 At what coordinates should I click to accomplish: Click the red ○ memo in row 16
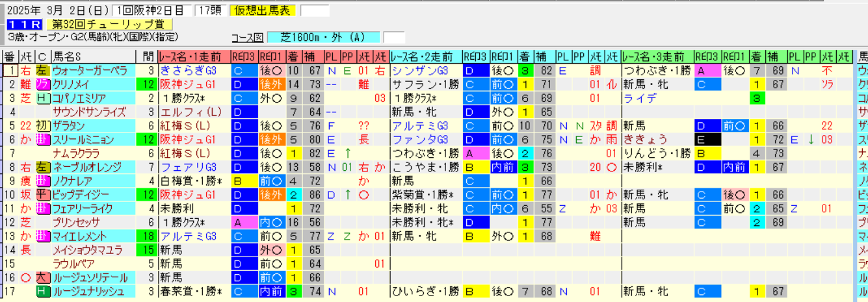[27, 278]
